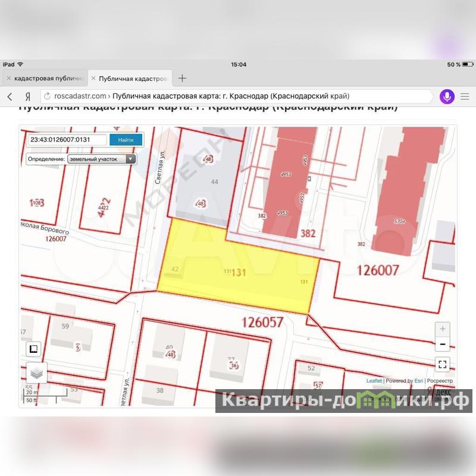The height and width of the screenshot is (476, 476).
Task: Go back with the browser arrow
Action: [x=10, y=96]
